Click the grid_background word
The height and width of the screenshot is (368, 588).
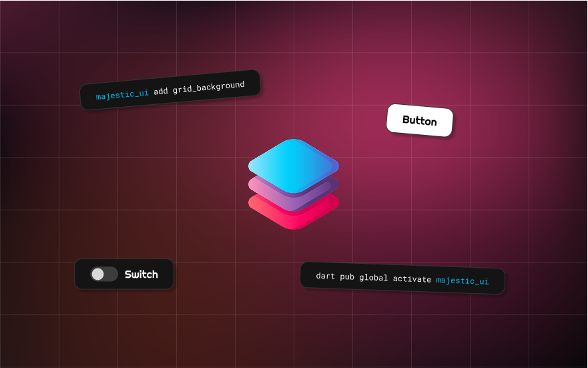tap(208, 87)
